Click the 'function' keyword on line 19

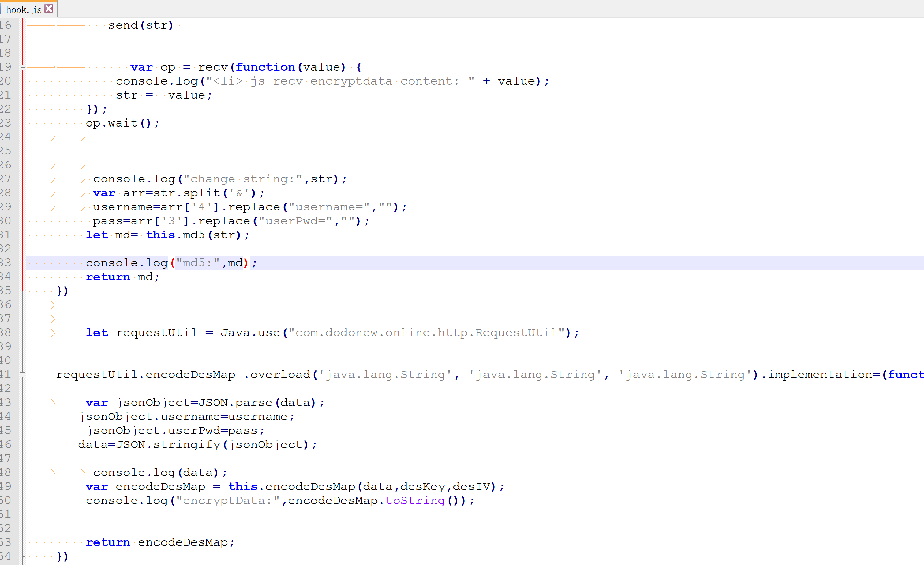265,67
